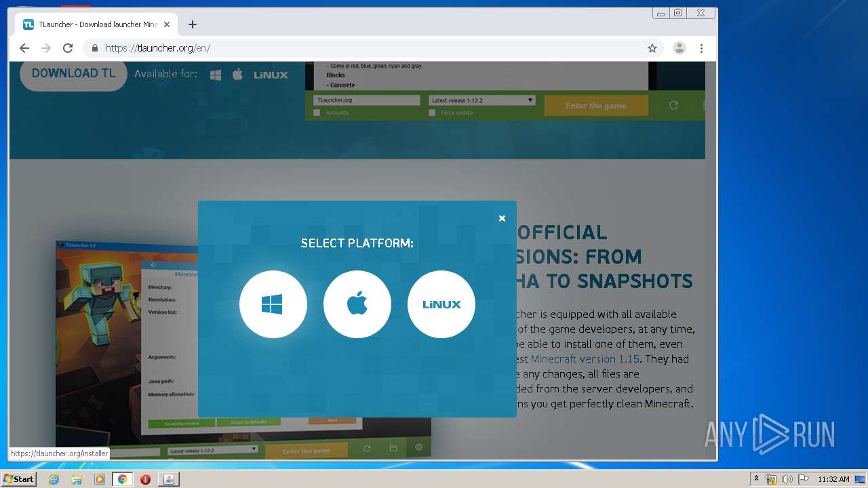Open Chrome's three-dot menu
This screenshot has height=488, width=868.
pos(701,48)
